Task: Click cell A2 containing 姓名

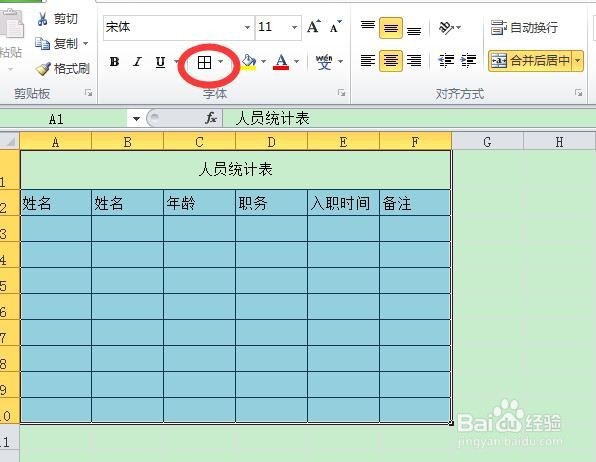Action: coord(56,203)
